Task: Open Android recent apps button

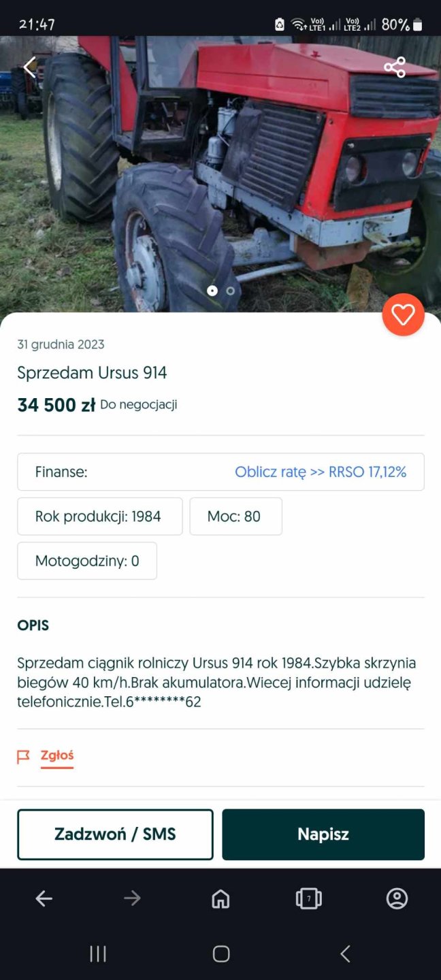Action: tap(98, 954)
